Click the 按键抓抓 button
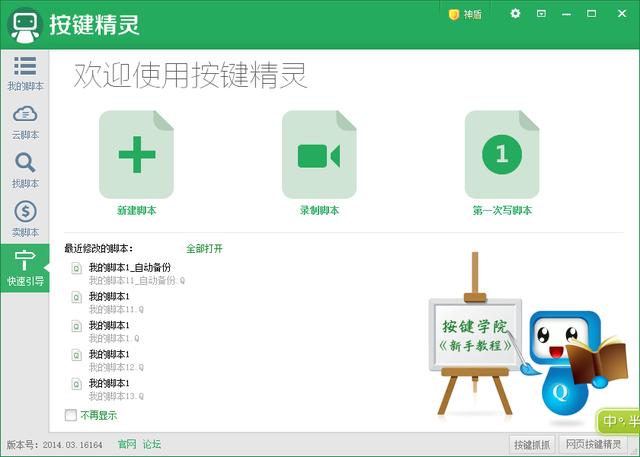The image size is (640, 457). coord(532,445)
